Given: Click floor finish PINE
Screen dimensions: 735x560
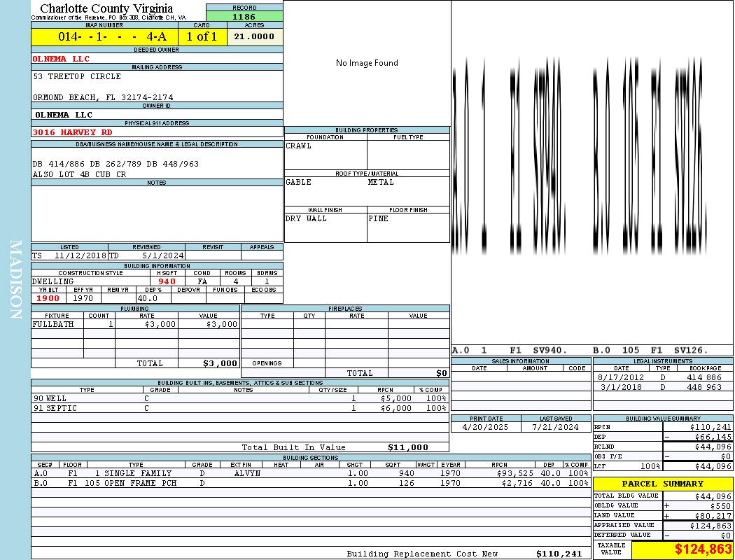Looking at the screenshot, I should click(378, 219).
